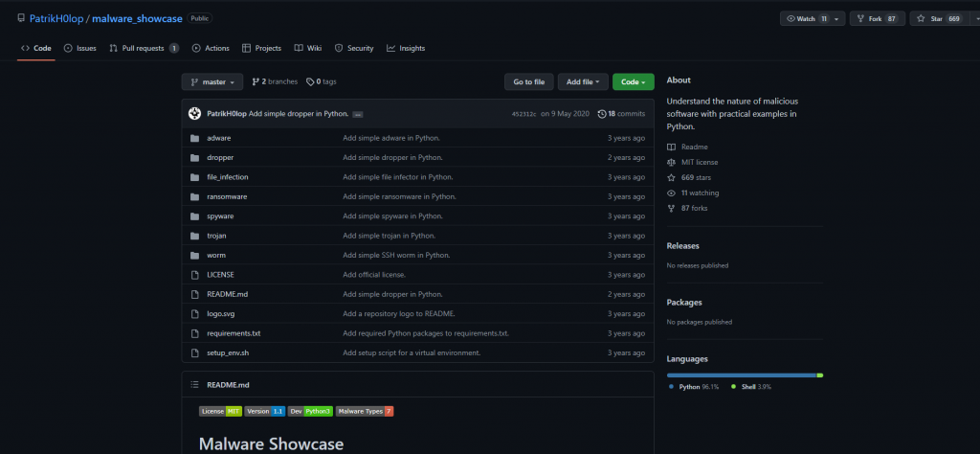The height and width of the screenshot is (454, 980).
Task: Click the LICENSE file icon
Action: [194, 275]
